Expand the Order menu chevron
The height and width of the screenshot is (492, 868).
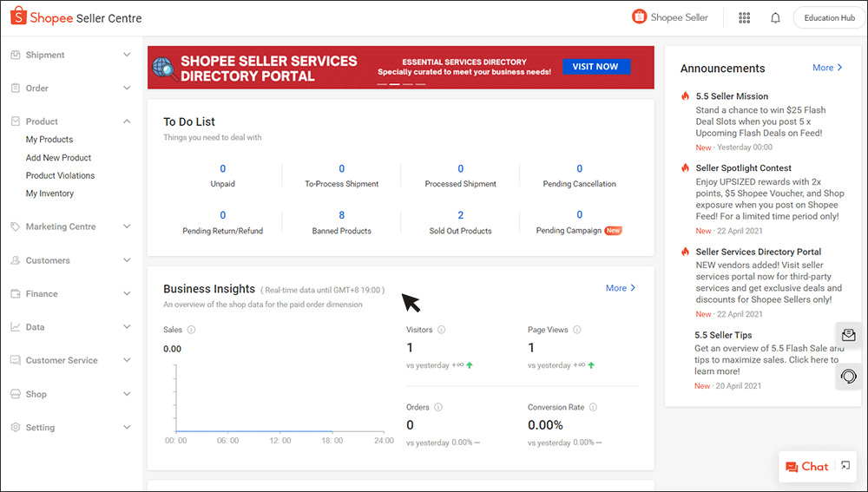[x=127, y=88]
